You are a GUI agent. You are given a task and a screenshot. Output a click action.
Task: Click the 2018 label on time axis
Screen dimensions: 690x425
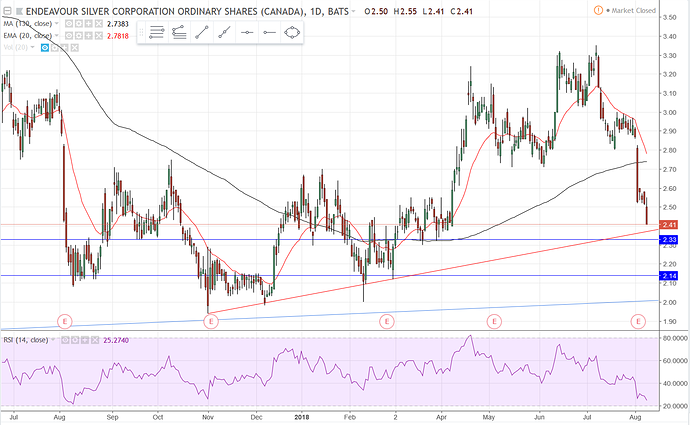302,417
